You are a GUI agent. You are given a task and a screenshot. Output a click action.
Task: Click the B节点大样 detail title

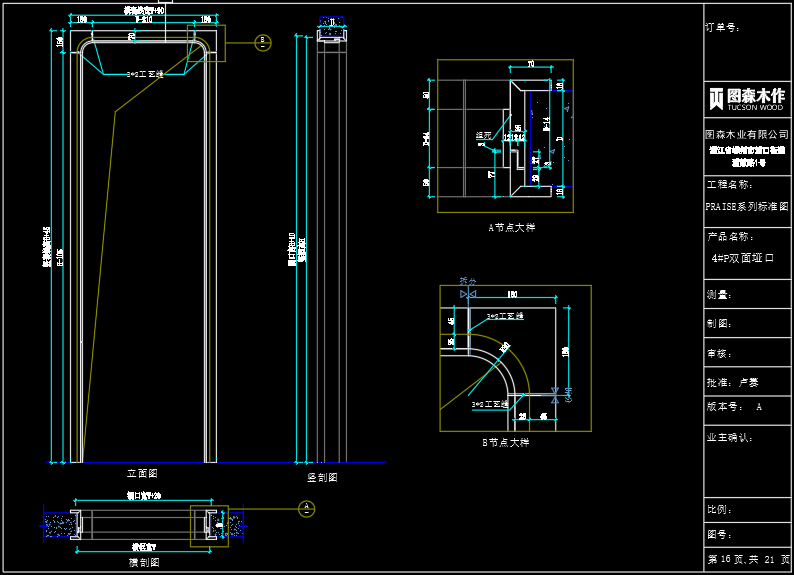pyautogui.click(x=505, y=443)
